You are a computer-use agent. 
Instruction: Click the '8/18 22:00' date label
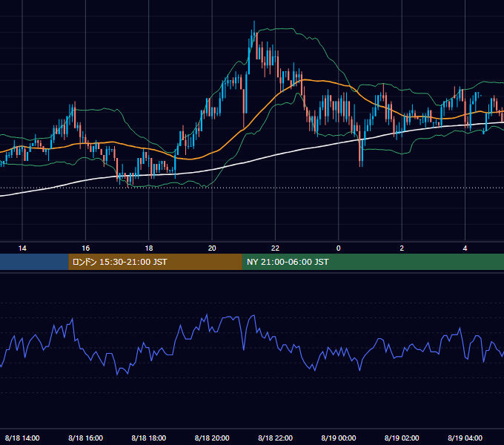pos(275,438)
